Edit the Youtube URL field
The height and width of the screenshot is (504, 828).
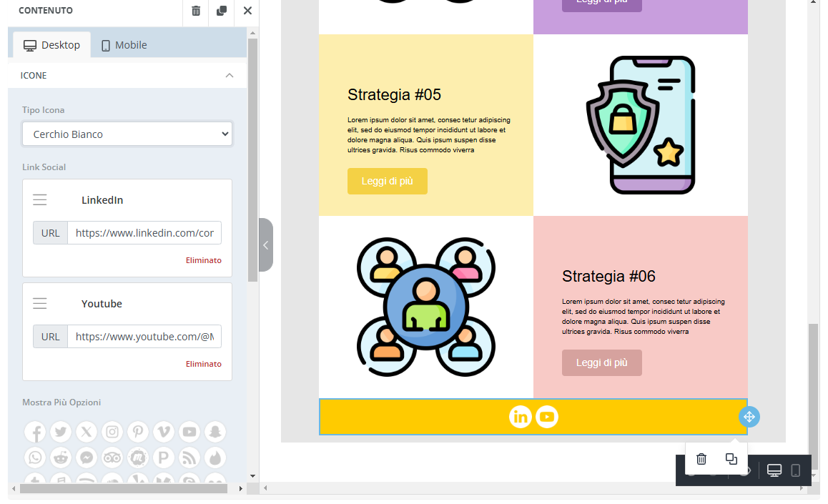pos(144,337)
